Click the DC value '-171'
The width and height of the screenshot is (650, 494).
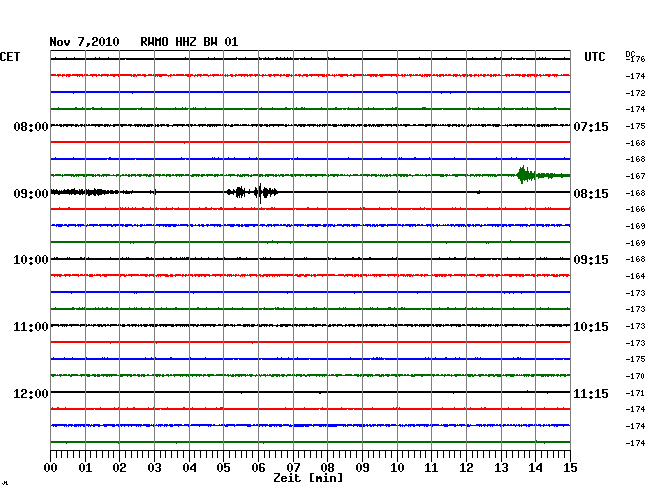coord(635,393)
